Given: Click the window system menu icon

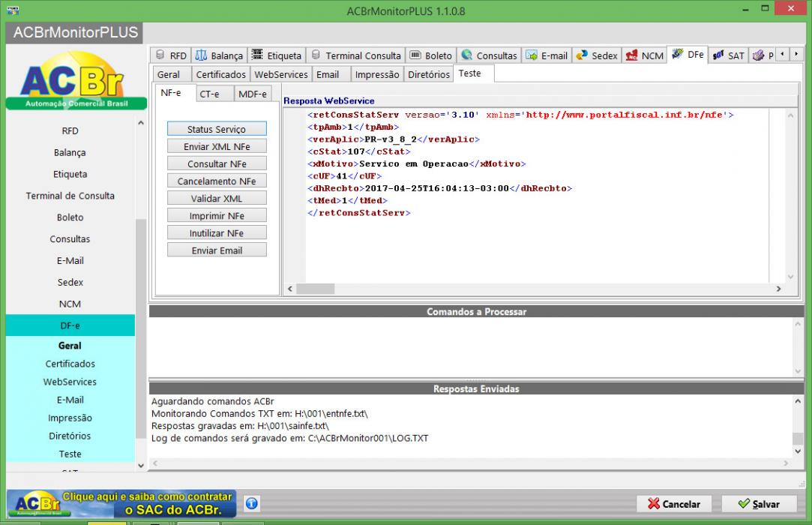Looking at the screenshot, I should tap(13, 10).
